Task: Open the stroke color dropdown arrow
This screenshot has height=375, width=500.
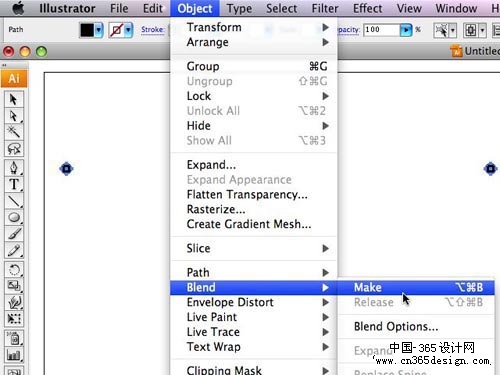Action: [128, 30]
